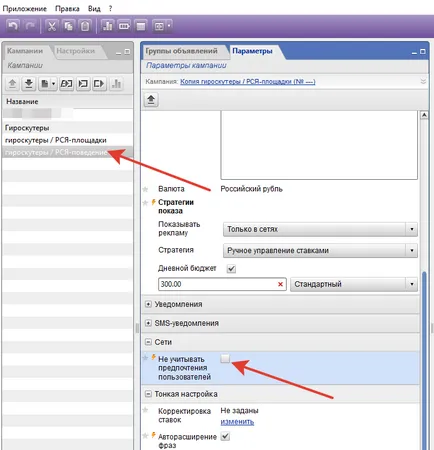
Task: Click the star icon next to Корректировка ставок
Action: [145, 410]
